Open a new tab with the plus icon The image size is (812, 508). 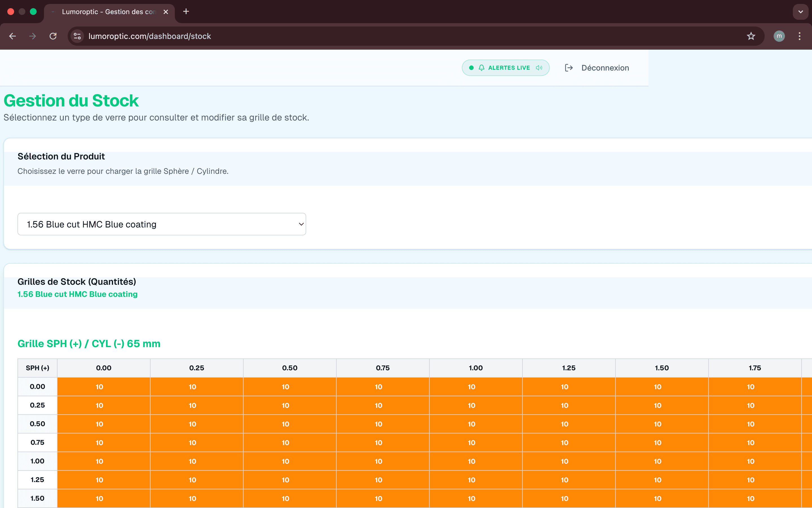[x=186, y=12]
